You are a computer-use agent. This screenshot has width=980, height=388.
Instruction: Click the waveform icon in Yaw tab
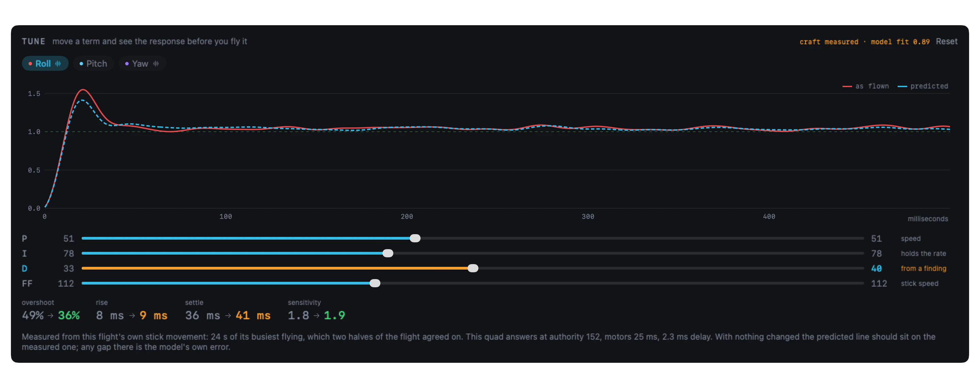tap(156, 64)
